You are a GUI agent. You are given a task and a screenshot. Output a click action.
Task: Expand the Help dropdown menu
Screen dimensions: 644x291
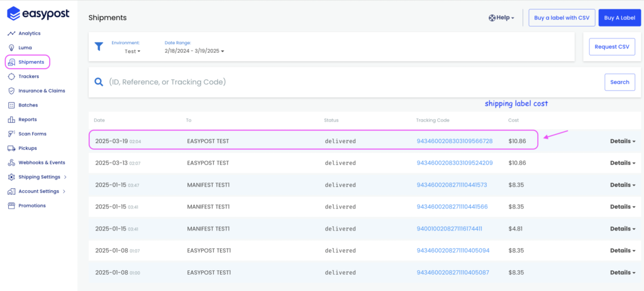tap(501, 18)
